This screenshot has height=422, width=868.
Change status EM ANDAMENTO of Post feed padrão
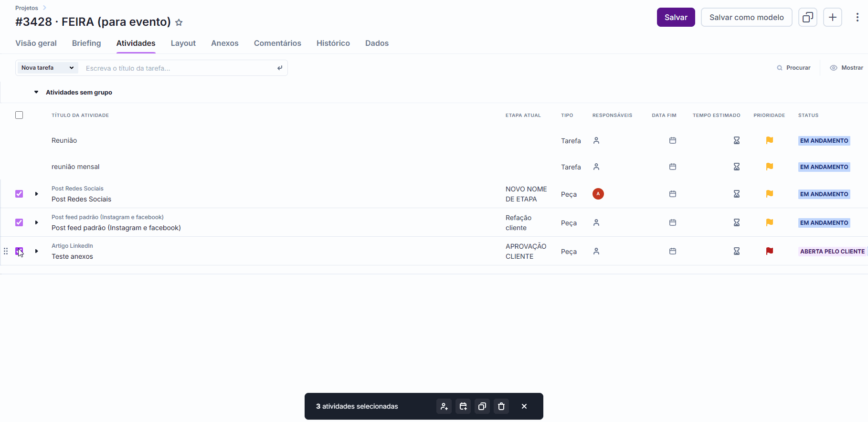point(824,223)
